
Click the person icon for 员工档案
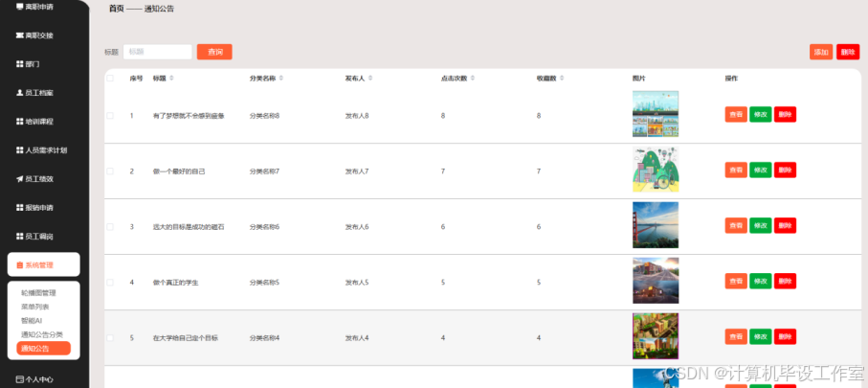pyautogui.click(x=20, y=93)
